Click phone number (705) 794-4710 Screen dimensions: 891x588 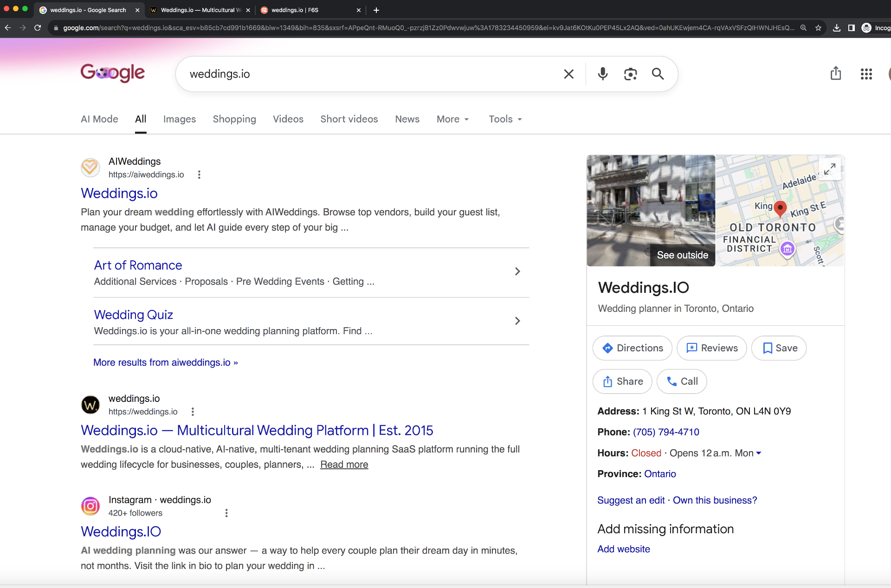[x=666, y=432]
